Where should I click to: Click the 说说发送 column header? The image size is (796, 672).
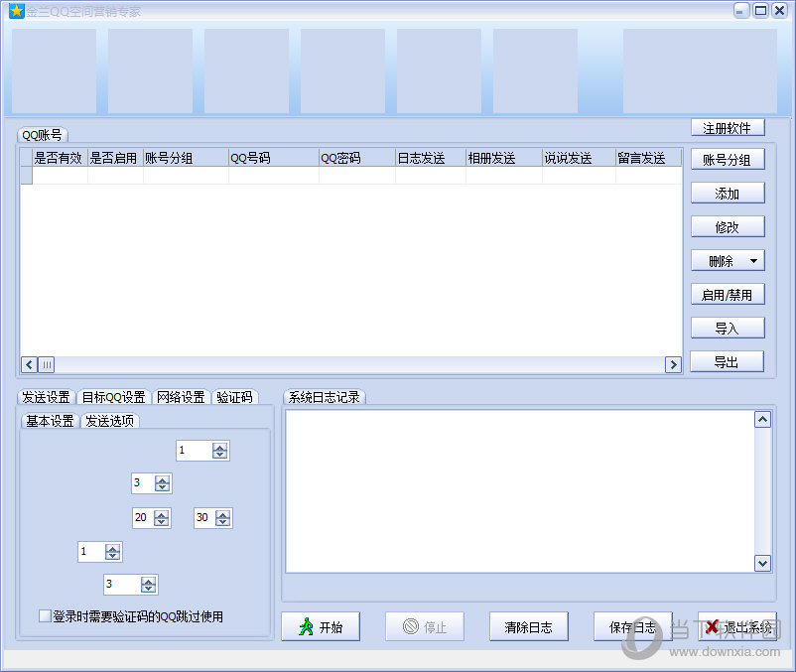pyautogui.click(x=579, y=158)
